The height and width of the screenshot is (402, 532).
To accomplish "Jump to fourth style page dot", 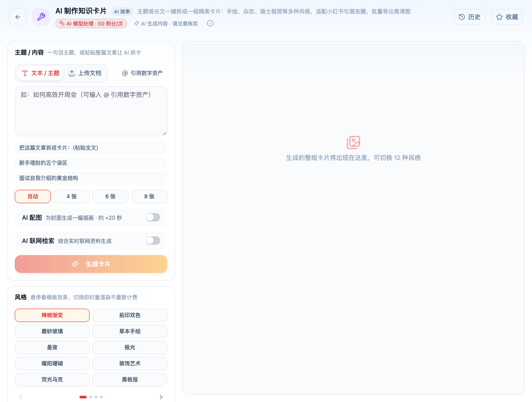I will (101, 397).
